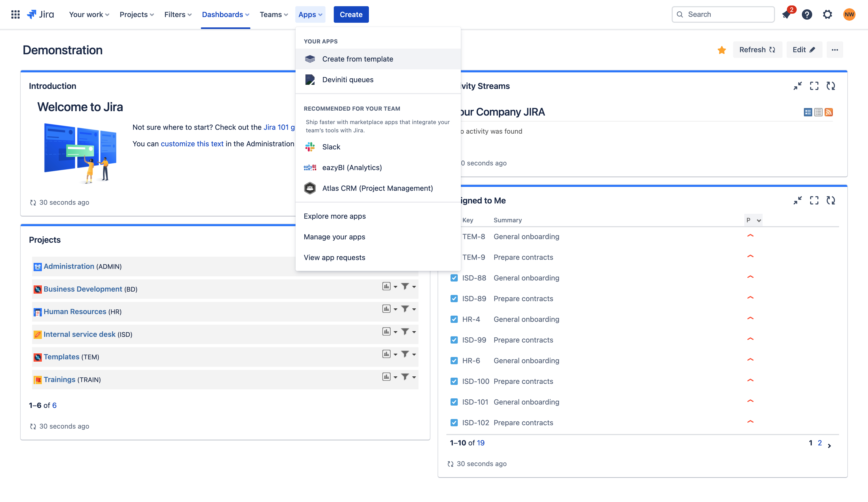The image size is (868, 502).
Task: Toggle the checkbox for ISD-102
Action: click(x=454, y=423)
